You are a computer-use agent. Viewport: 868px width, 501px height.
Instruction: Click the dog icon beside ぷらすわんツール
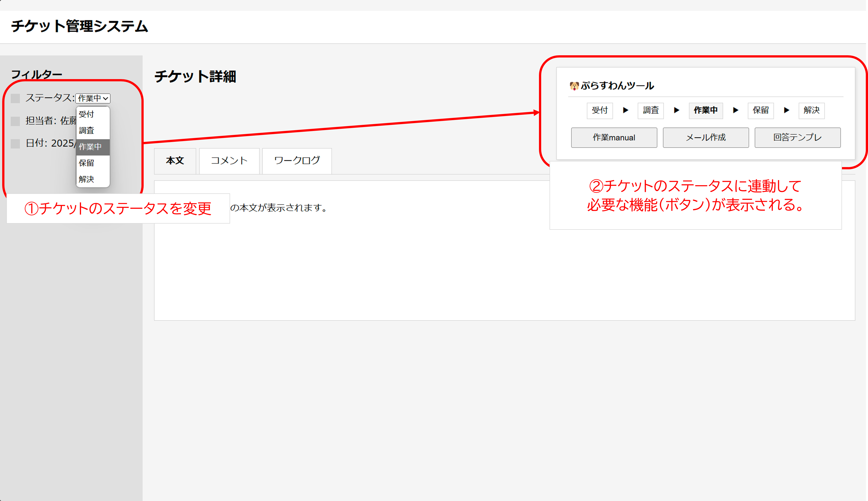coord(574,86)
